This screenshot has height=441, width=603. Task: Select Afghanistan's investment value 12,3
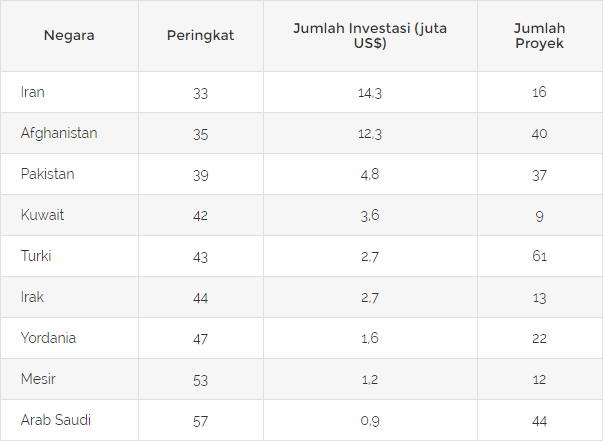tap(370, 134)
